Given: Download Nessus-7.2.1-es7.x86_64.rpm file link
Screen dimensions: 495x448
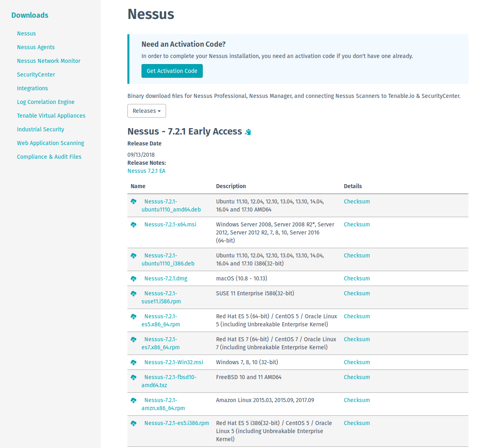Looking at the screenshot, I should [160, 343].
